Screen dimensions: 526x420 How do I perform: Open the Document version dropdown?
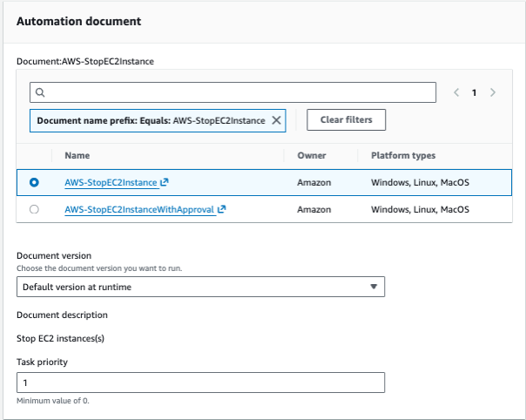click(x=200, y=287)
